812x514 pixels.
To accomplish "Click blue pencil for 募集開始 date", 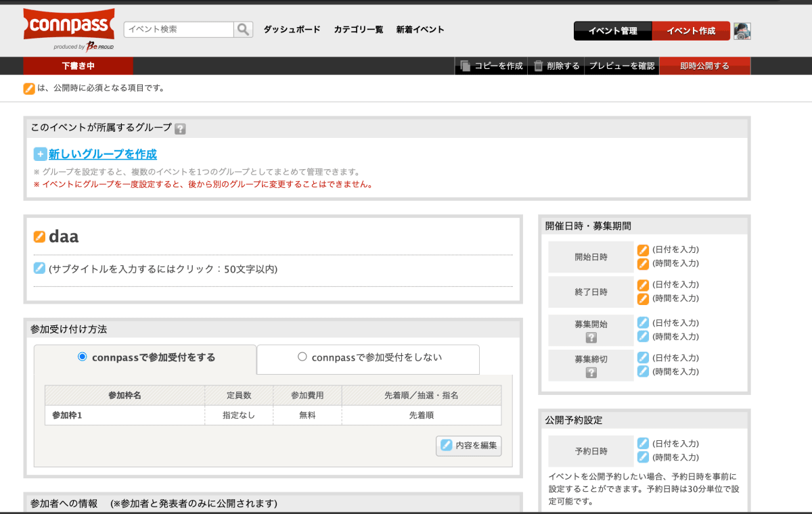I will (x=643, y=323).
